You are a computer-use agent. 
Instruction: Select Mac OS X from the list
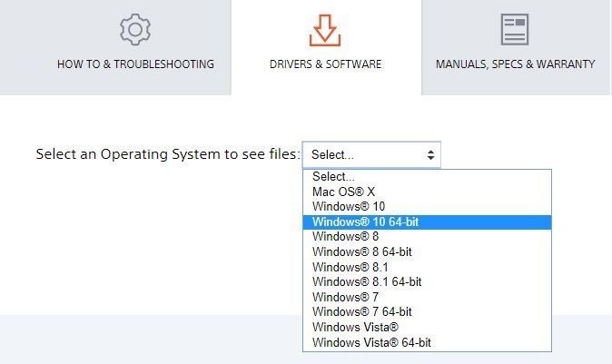[427, 192]
